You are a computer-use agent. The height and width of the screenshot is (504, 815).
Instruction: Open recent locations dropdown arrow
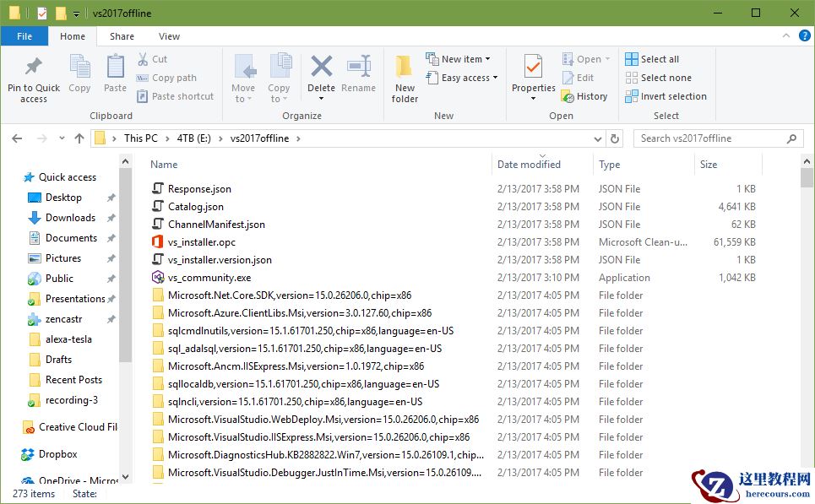62,138
